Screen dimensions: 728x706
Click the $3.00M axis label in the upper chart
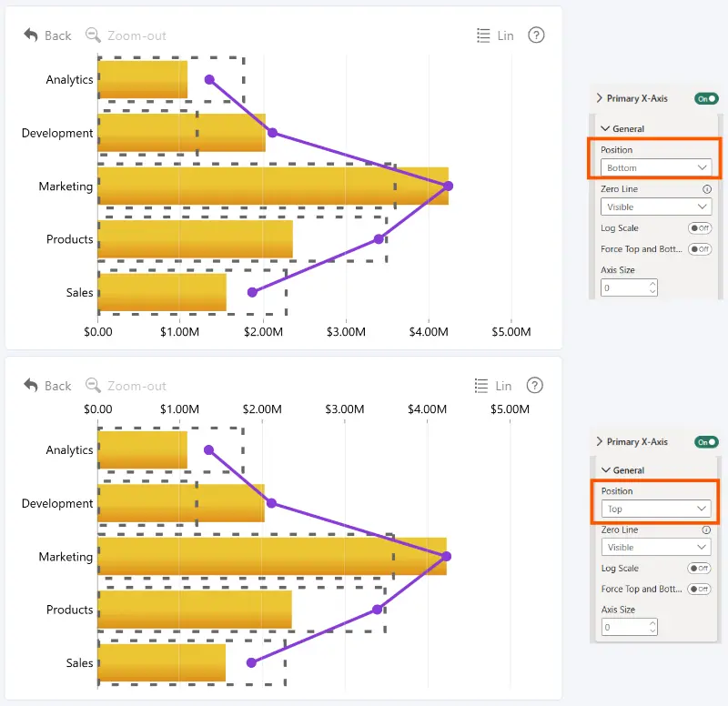click(x=346, y=332)
